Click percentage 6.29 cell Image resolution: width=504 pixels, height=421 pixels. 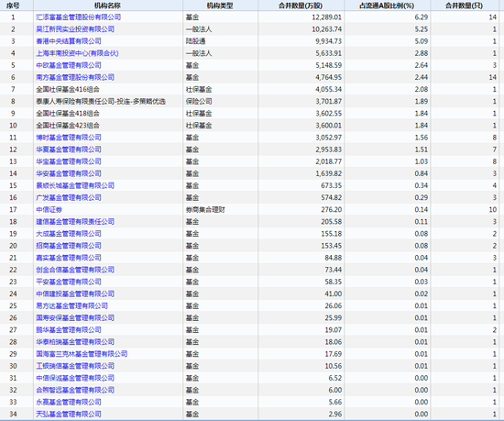pyautogui.click(x=422, y=17)
